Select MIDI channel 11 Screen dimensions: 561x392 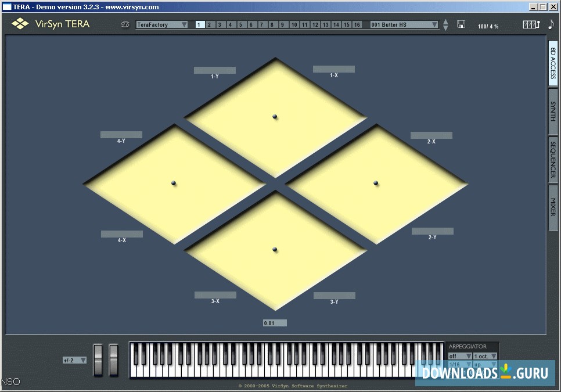point(304,24)
